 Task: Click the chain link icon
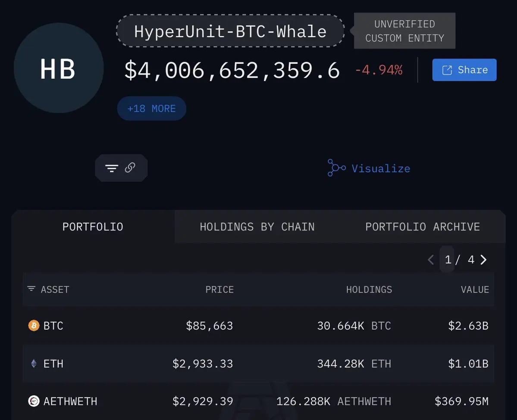point(130,168)
